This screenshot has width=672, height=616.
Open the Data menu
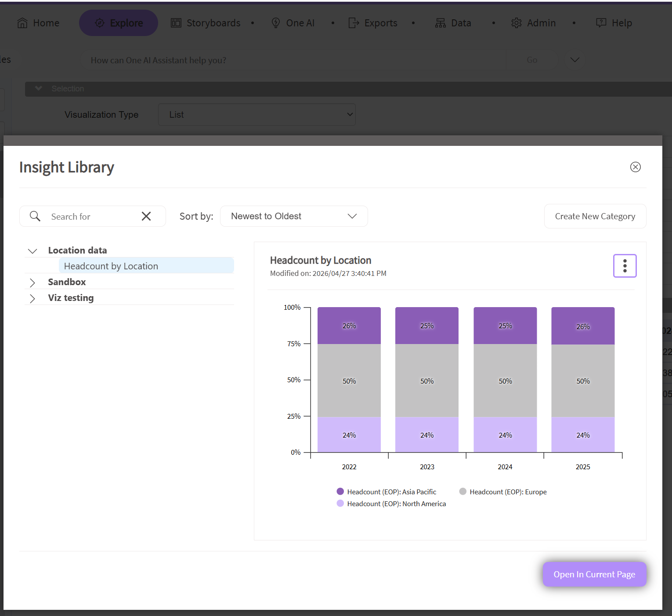tap(453, 23)
